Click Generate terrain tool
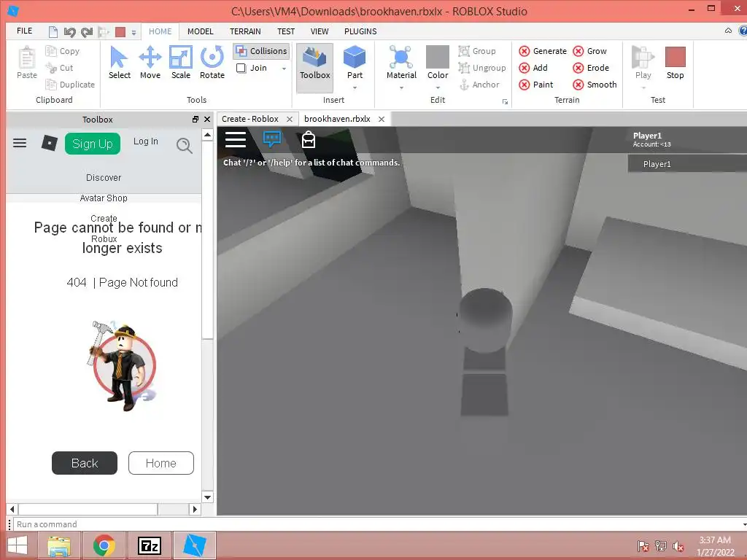The width and height of the screenshot is (747, 560). 543,51
